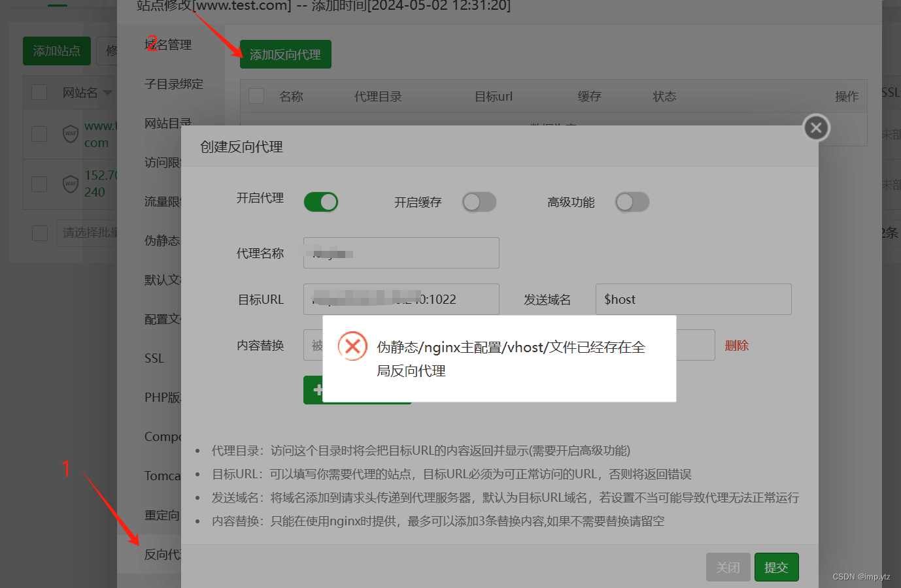Open the 反向代理 tab

pyautogui.click(x=162, y=554)
